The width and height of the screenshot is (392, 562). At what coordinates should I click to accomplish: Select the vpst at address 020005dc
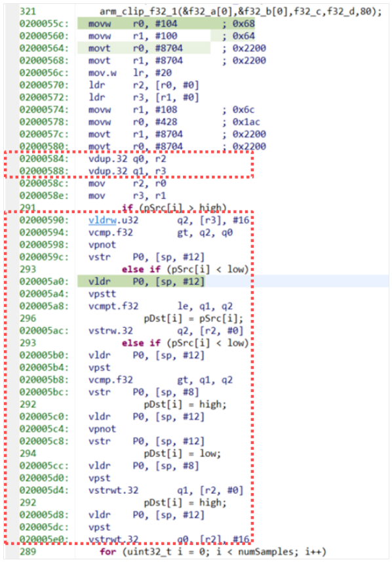tap(99, 527)
